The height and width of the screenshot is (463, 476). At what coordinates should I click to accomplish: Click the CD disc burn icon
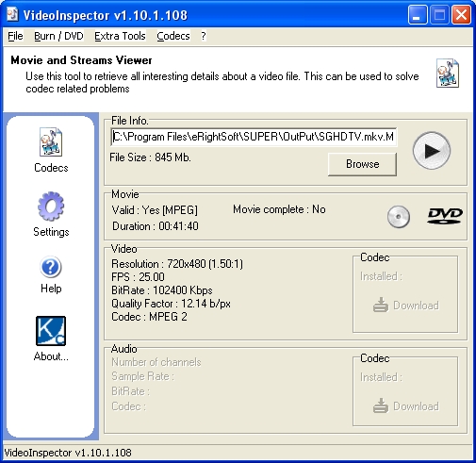click(x=399, y=217)
